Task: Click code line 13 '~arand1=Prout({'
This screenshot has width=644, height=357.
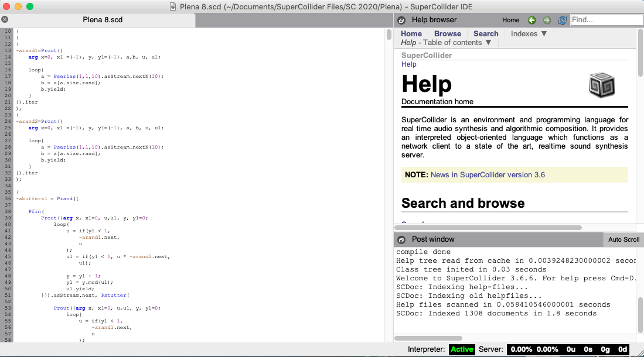Action: click(x=39, y=50)
